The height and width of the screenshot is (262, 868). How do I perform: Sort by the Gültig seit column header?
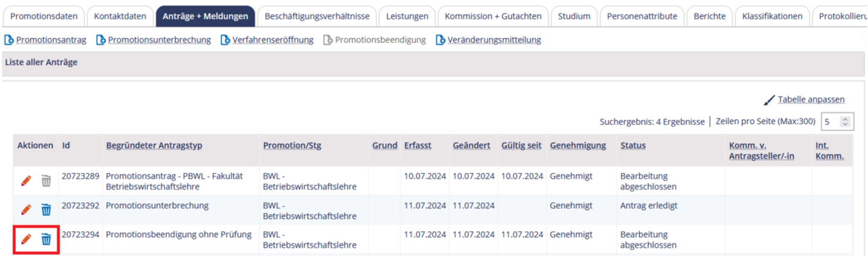521,145
